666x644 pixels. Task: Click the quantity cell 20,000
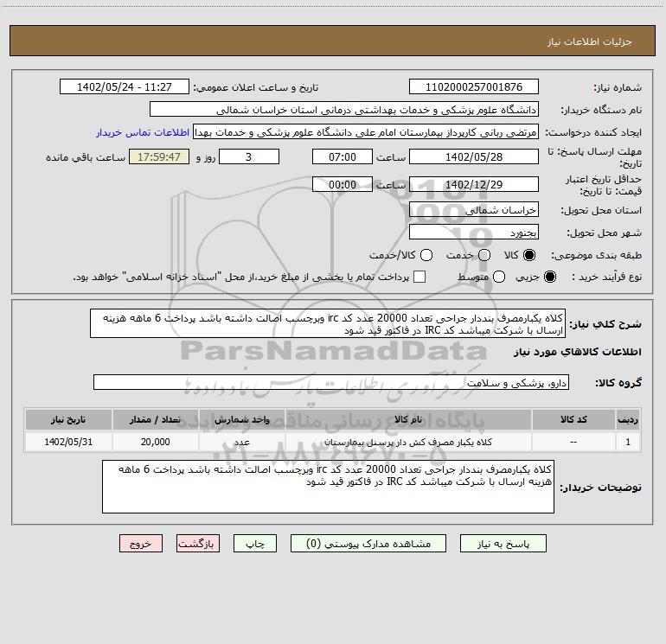click(x=155, y=442)
